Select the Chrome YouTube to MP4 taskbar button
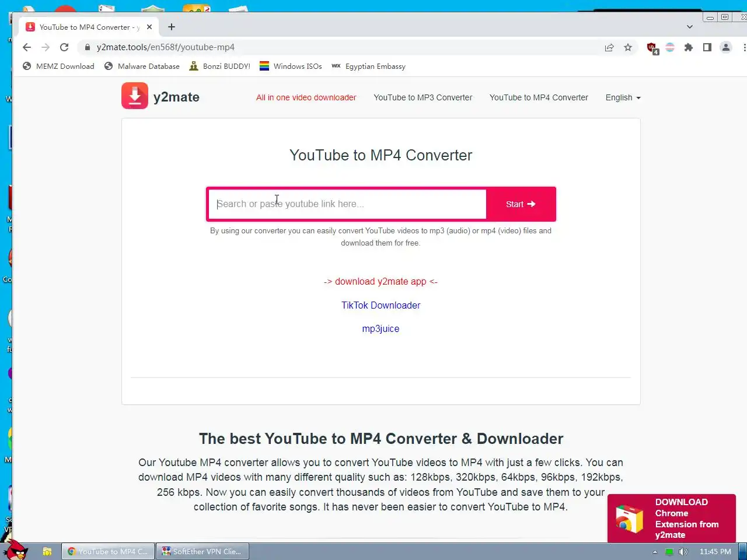Viewport: 747px width, 560px height. [x=108, y=551]
